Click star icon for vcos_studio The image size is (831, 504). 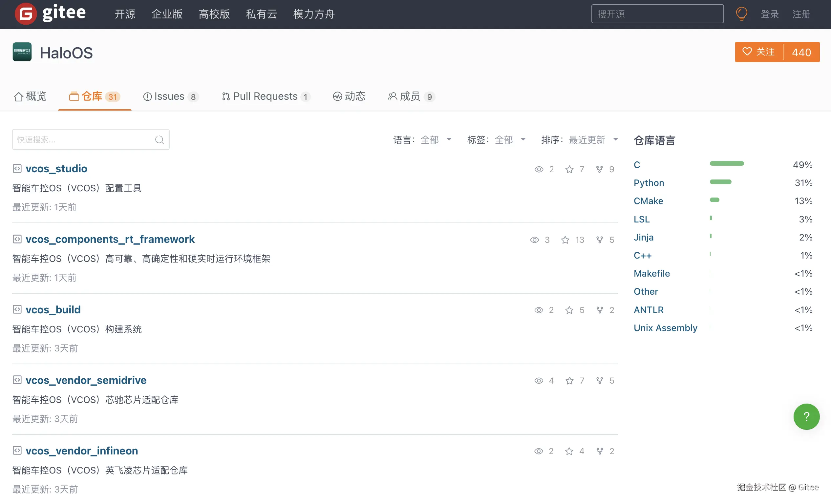569,169
